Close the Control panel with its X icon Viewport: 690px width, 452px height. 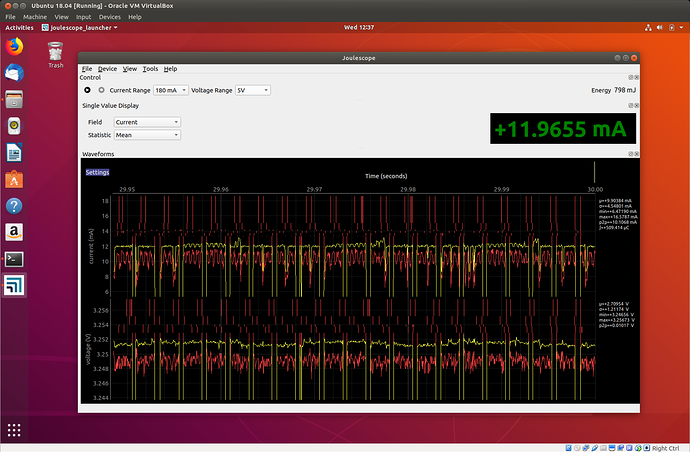click(x=636, y=77)
